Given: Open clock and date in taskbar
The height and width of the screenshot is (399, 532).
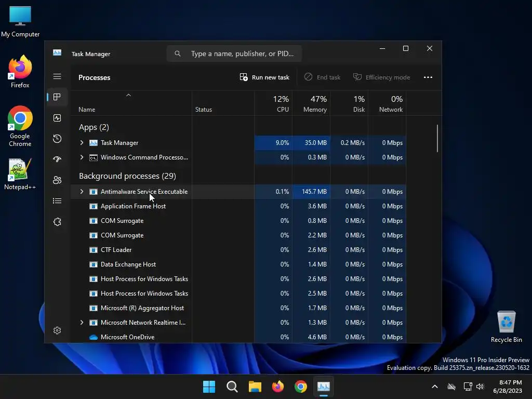Looking at the screenshot, I should pos(508,387).
